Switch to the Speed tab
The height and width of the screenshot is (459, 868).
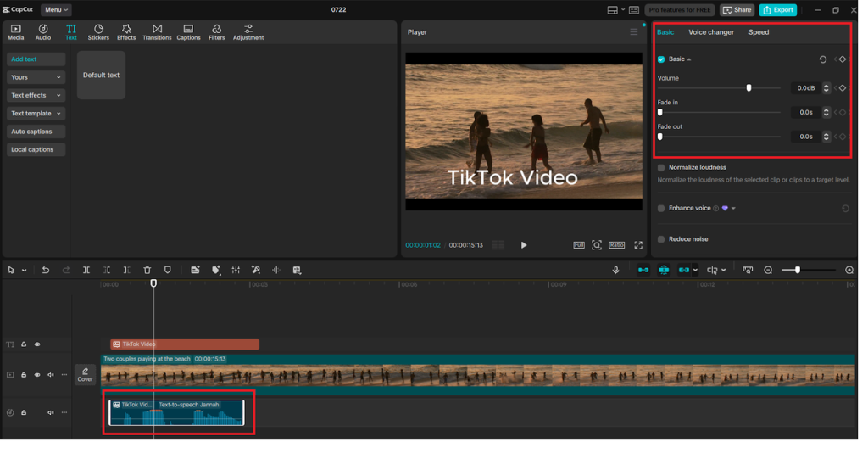click(759, 32)
